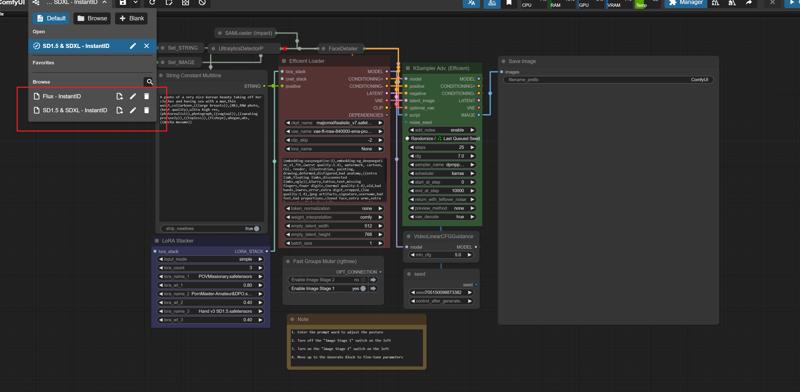This screenshot has height=392, width=800.
Task: Open the Manager button
Action: click(x=686, y=3)
